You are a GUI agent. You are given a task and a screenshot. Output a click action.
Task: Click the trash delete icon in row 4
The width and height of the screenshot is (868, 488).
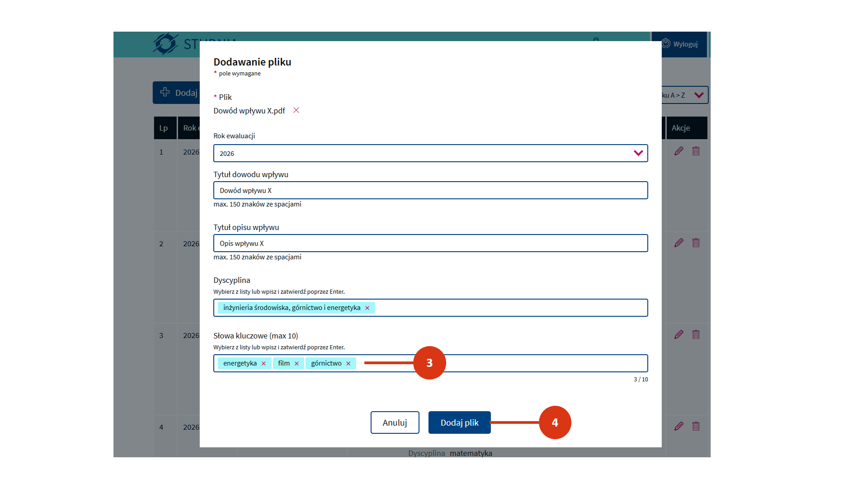(696, 427)
